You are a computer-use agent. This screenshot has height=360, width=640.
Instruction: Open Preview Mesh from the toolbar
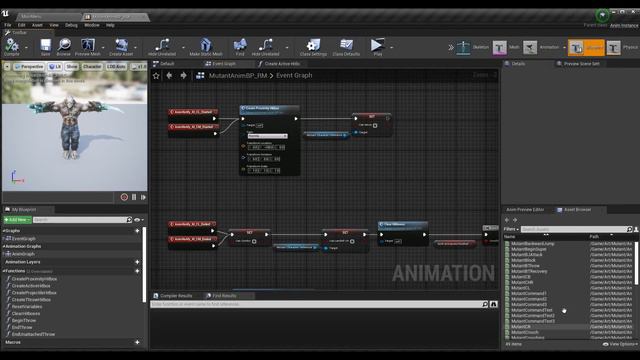[87, 47]
